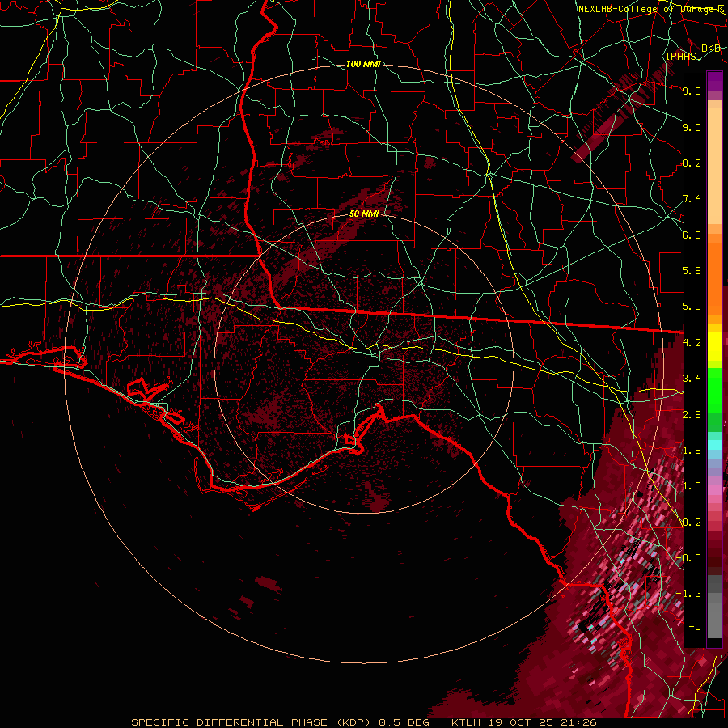Screen dimensions: 728x728
Task: Pick the cyan segment beside 1.8
Action: [714, 445]
